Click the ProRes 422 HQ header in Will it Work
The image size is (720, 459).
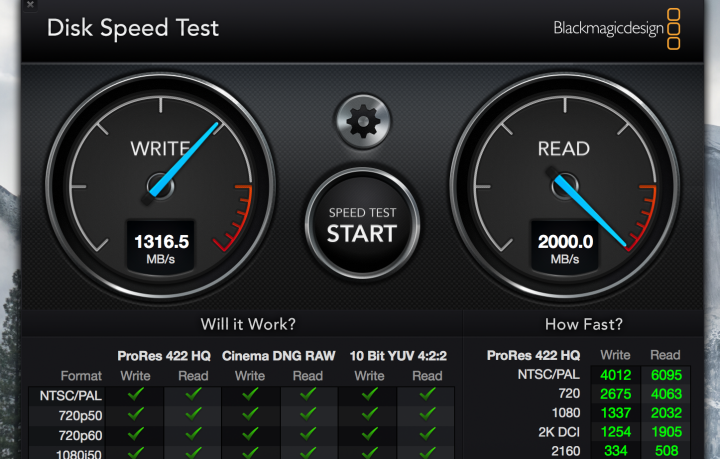click(164, 356)
